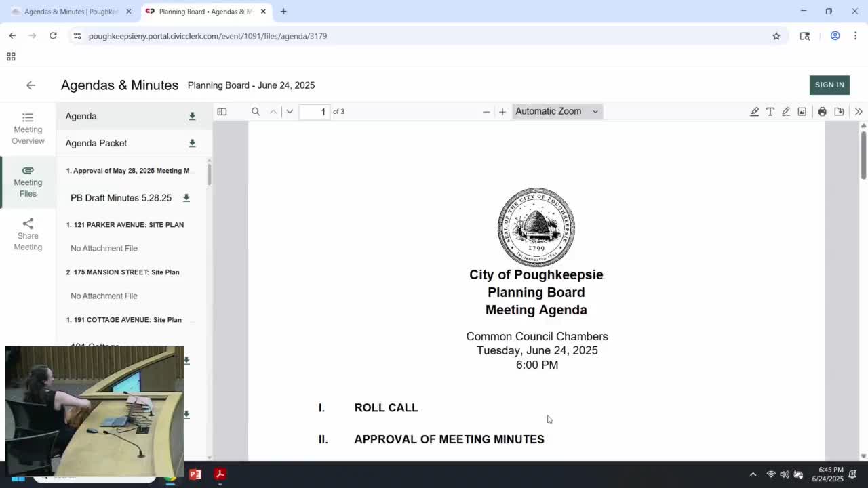Image resolution: width=868 pixels, height=488 pixels.
Task: Add an image annotation to the PDF
Action: tap(802, 111)
